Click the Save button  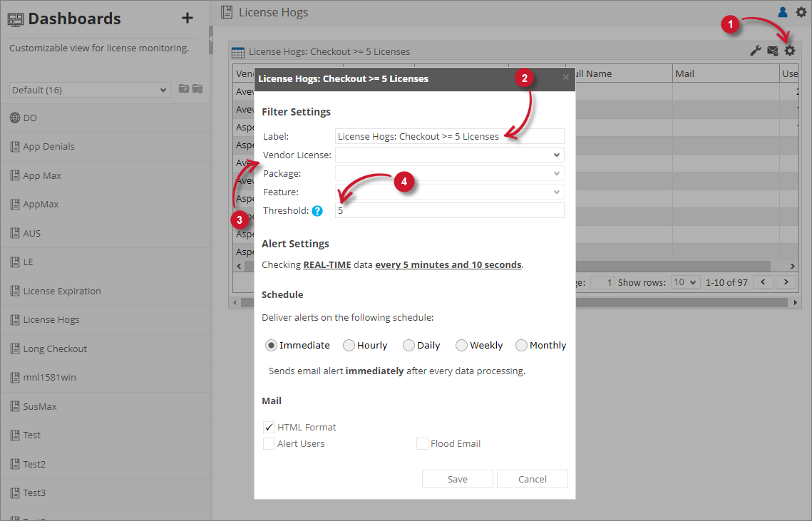(x=457, y=479)
